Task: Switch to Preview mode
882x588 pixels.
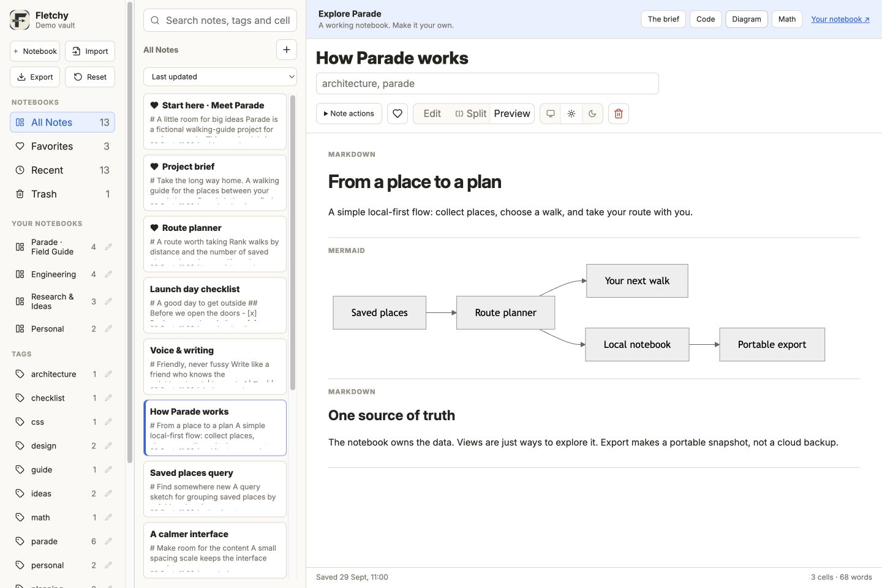Action: point(512,113)
